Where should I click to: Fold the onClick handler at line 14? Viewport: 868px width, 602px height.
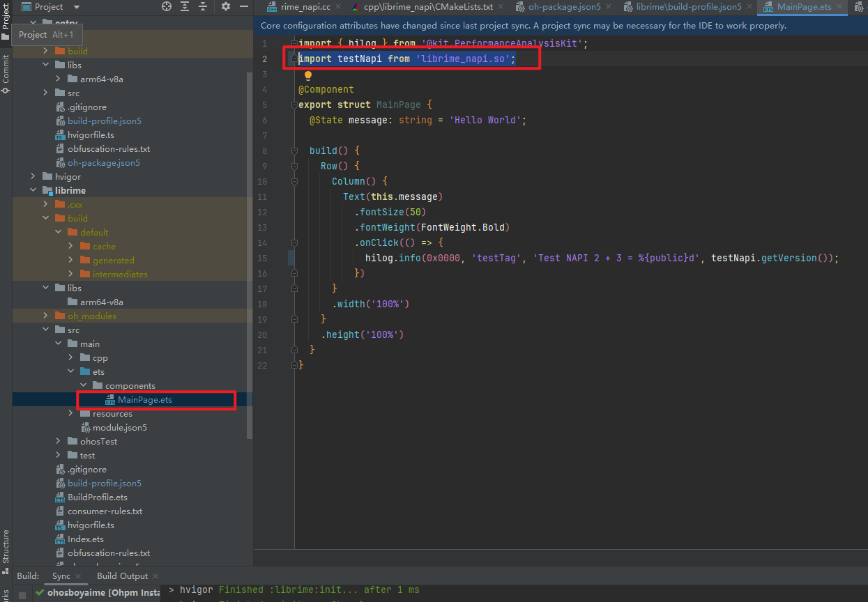pos(295,243)
